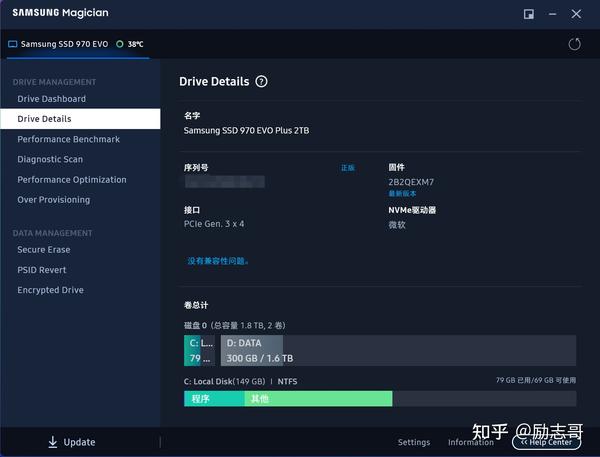Click the Update download arrow icon

click(x=53, y=442)
